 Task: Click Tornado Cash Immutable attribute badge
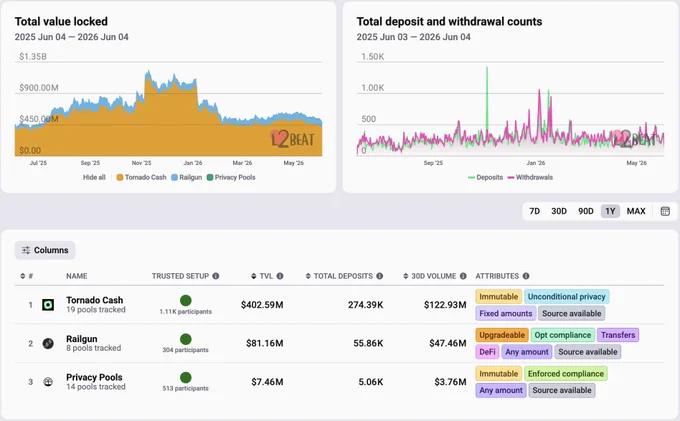499,297
